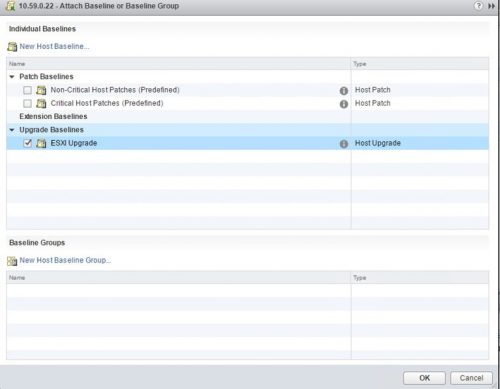Image resolution: width=500 pixels, height=389 pixels.
Task: Click the double-arrow expand icon in title bar
Action: pyautogui.click(x=491, y=6)
